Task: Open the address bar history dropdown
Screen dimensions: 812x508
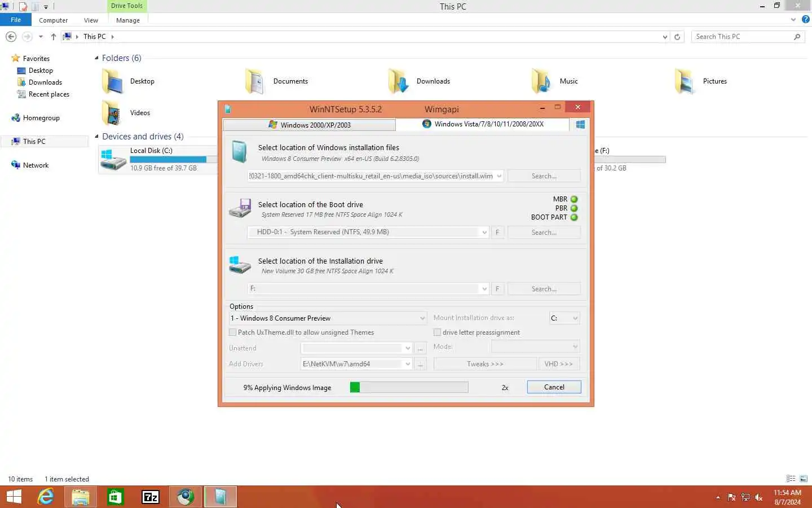Action: click(x=665, y=37)
